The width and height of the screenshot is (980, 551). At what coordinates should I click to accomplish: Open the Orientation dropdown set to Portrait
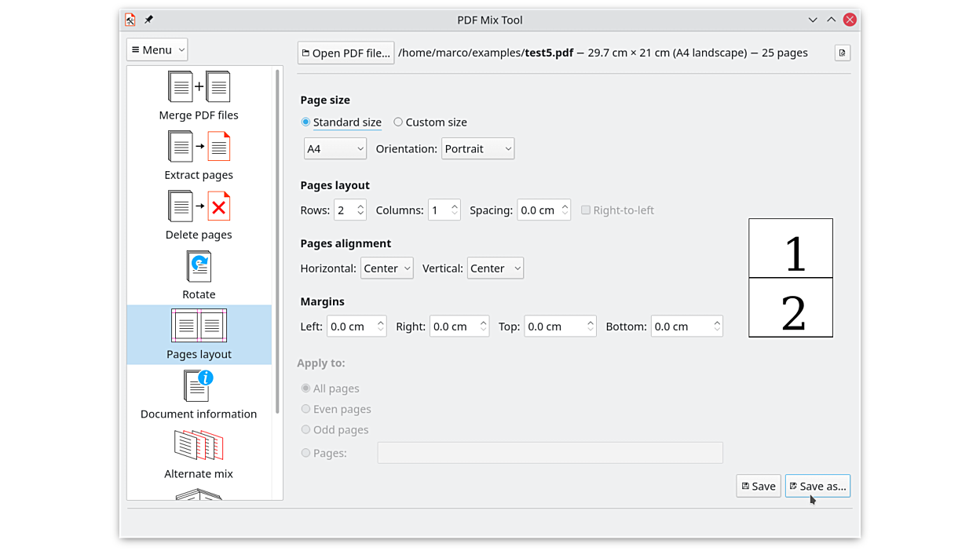477,149
